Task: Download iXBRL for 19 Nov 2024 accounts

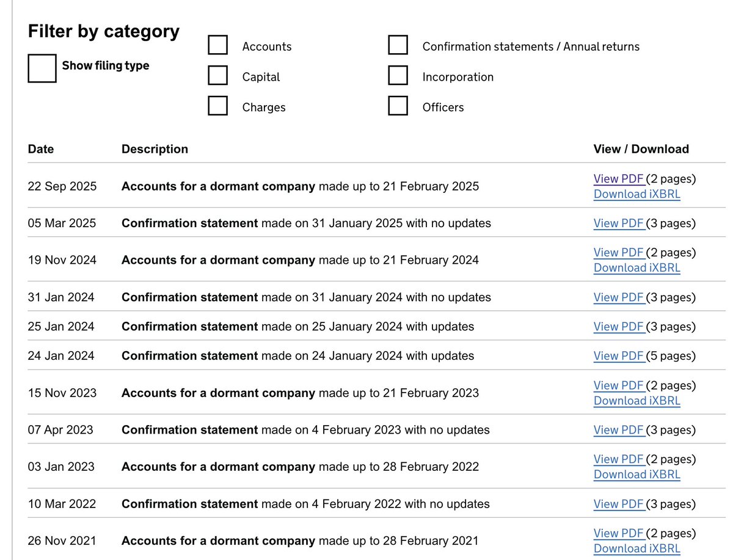Action: 636,267
